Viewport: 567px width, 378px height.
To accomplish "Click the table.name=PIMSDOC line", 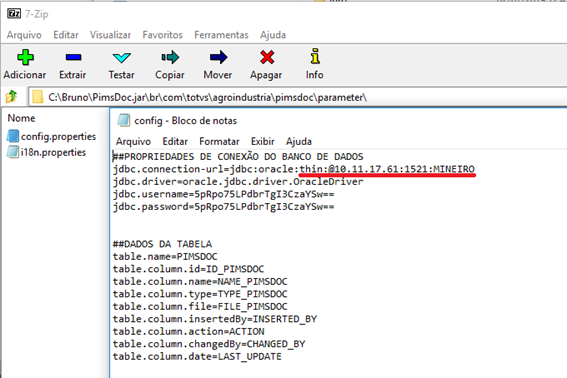I will pyautogui.click(x=165, y=256).
